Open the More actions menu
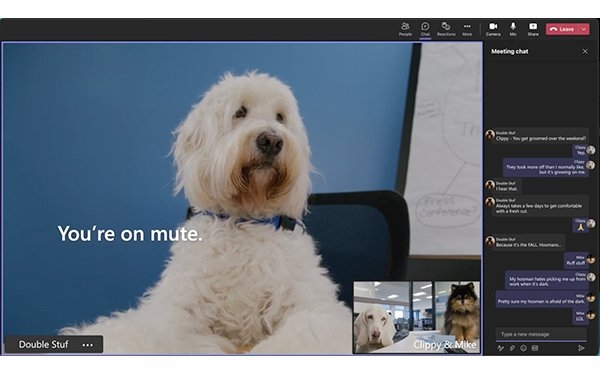600x375 pixels. coord(467,29)
